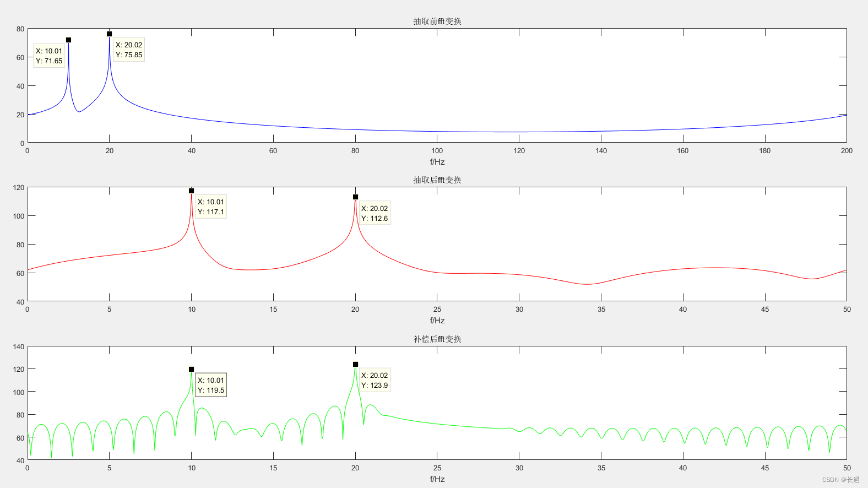Select the highlighted datatip showing Y: 119.5
868x488 pixels.
click(211, 385)
